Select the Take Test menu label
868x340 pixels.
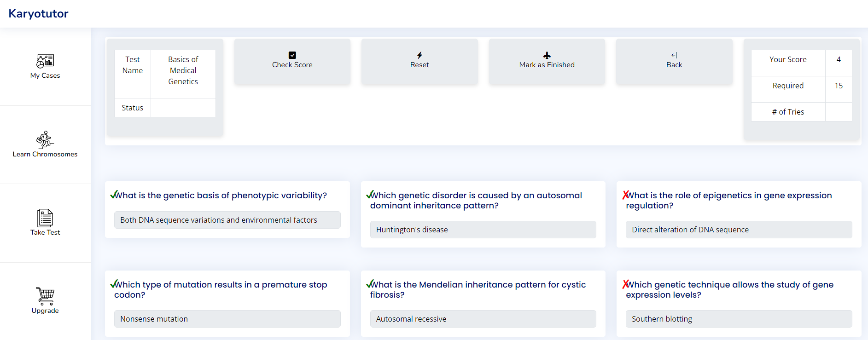(45, 232)
